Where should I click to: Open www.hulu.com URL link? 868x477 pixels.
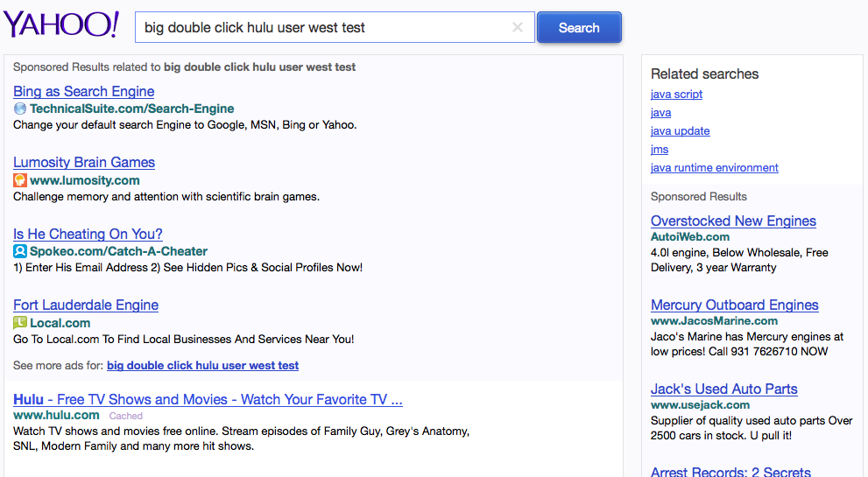tap(56, 415)
